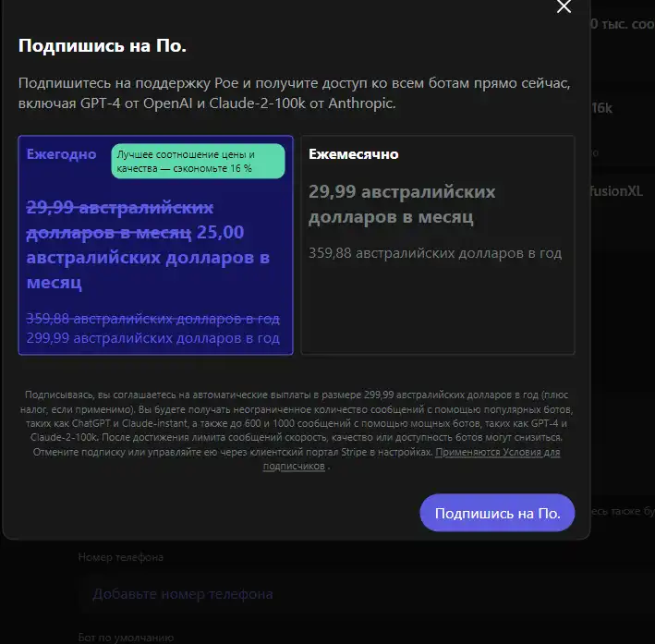
Task: Click Добавьте номер телефона behind the dialog
Action: point(183,594)
